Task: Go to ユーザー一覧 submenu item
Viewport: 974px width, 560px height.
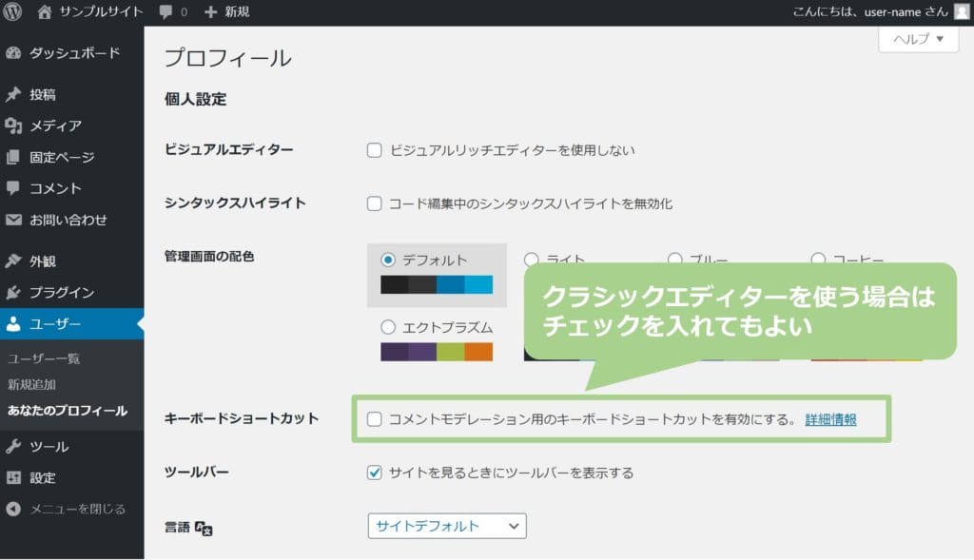Action: point(44,358)
